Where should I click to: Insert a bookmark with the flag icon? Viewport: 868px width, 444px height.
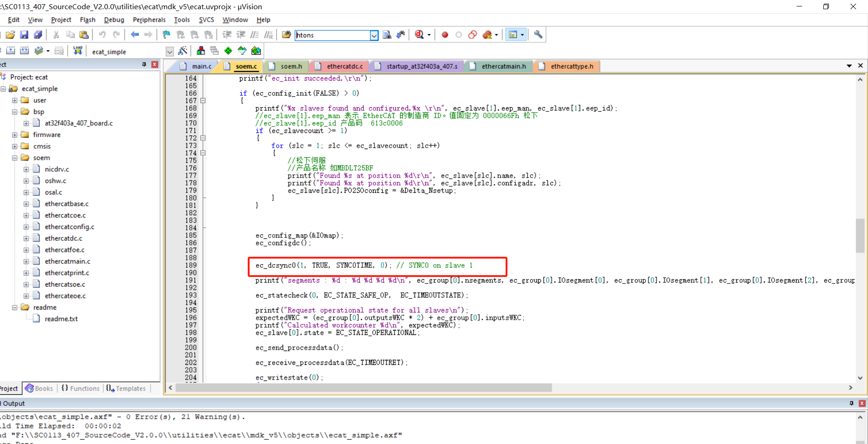(167, 35)
